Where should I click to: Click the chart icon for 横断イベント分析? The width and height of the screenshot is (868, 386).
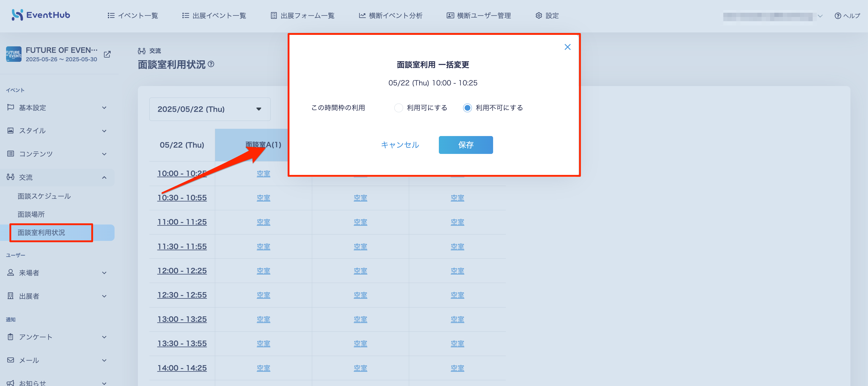(x=362, y=15)
